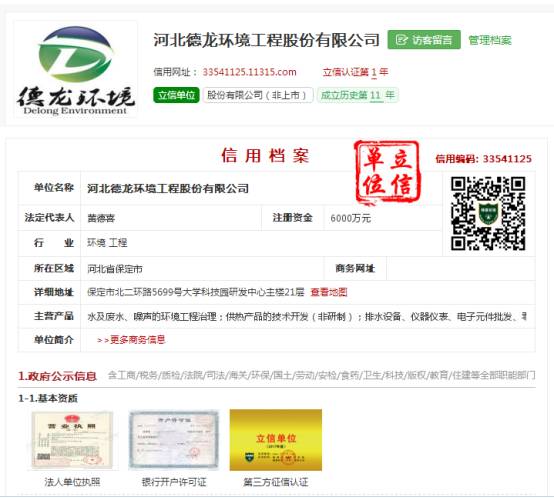554x498 pixels.
Task: Click the 法人单位执照 caption
Action: [x=72, y=482]
